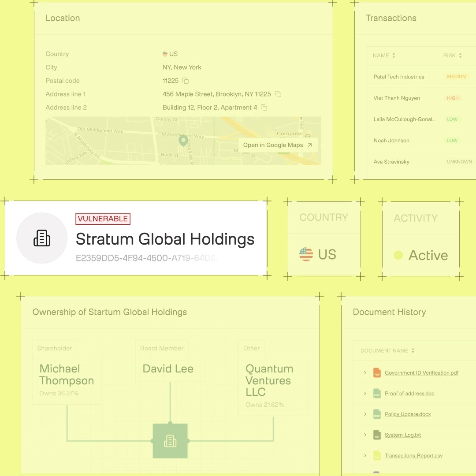
Task: Select Noah Johnson transaction
Action: 421,141
